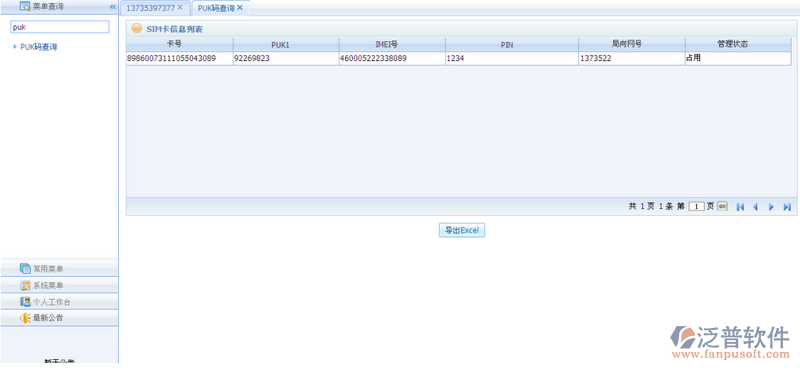800x370 pixels.
Task: Click the menu search field containing puk
Action: coord(60,27)
